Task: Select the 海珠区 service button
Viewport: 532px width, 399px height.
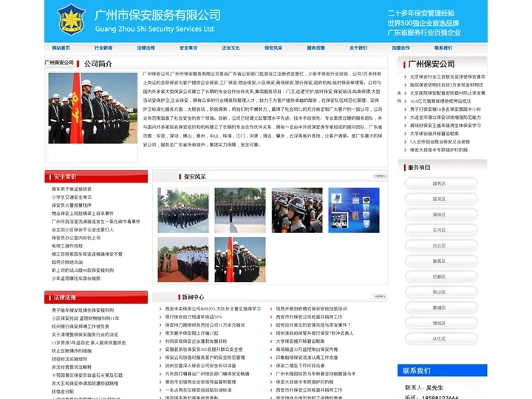Action: point(441,214)
